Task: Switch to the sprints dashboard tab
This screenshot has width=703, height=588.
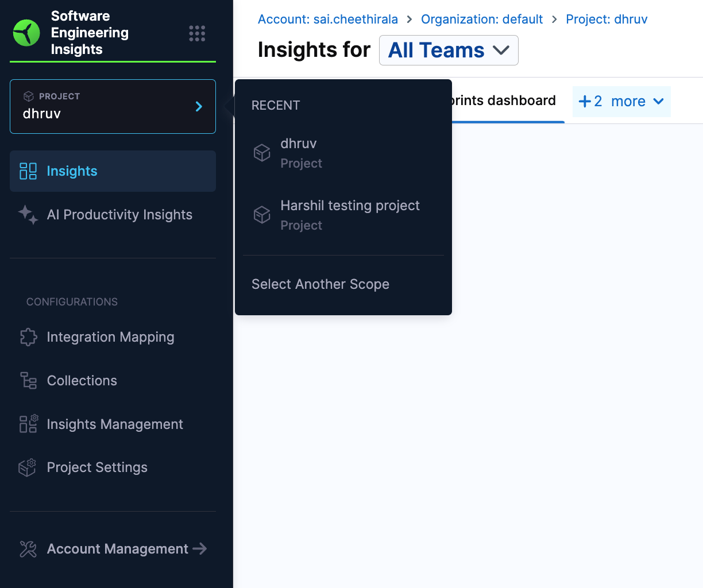Action: point(504,101)
